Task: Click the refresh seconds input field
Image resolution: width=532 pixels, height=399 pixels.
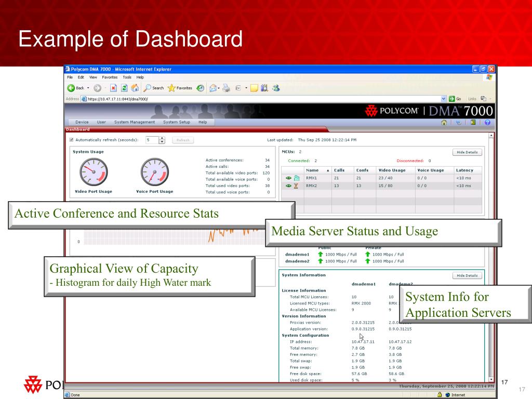Action: [152, 140]
